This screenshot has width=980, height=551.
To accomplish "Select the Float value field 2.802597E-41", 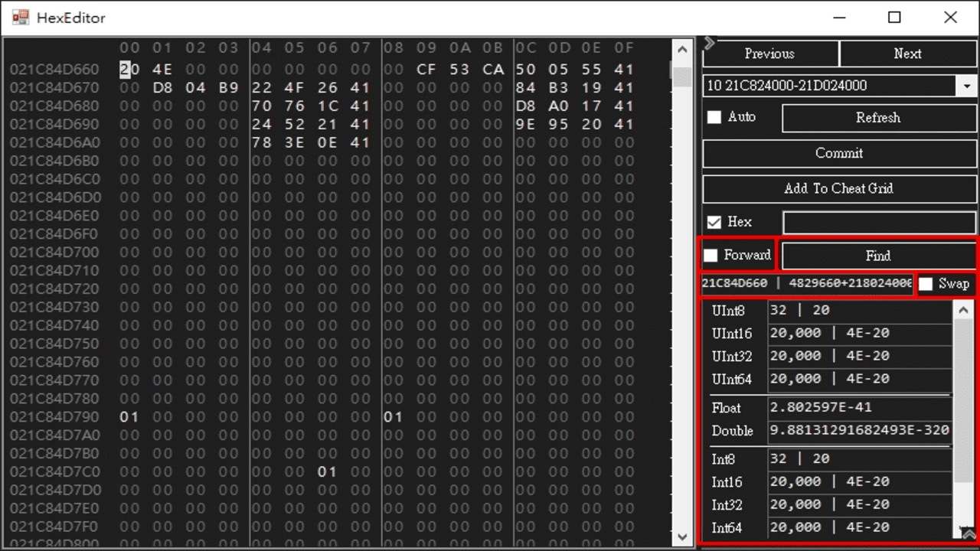I will tap(859, 407).
